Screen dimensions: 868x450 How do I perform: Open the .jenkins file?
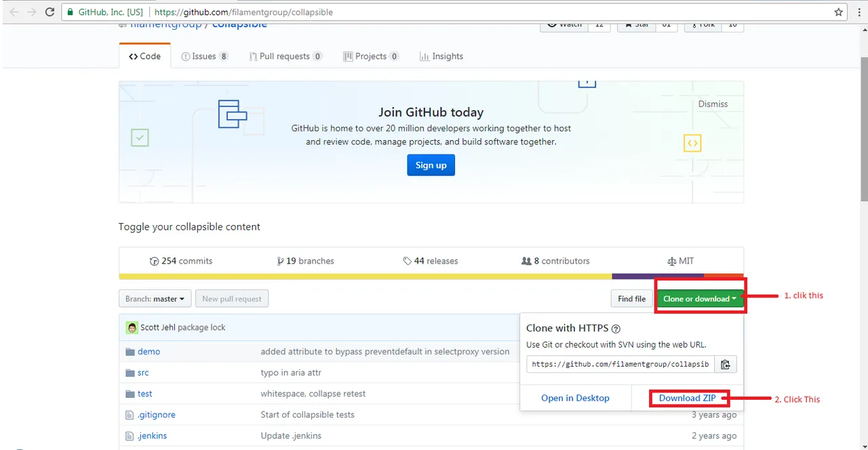152,436
